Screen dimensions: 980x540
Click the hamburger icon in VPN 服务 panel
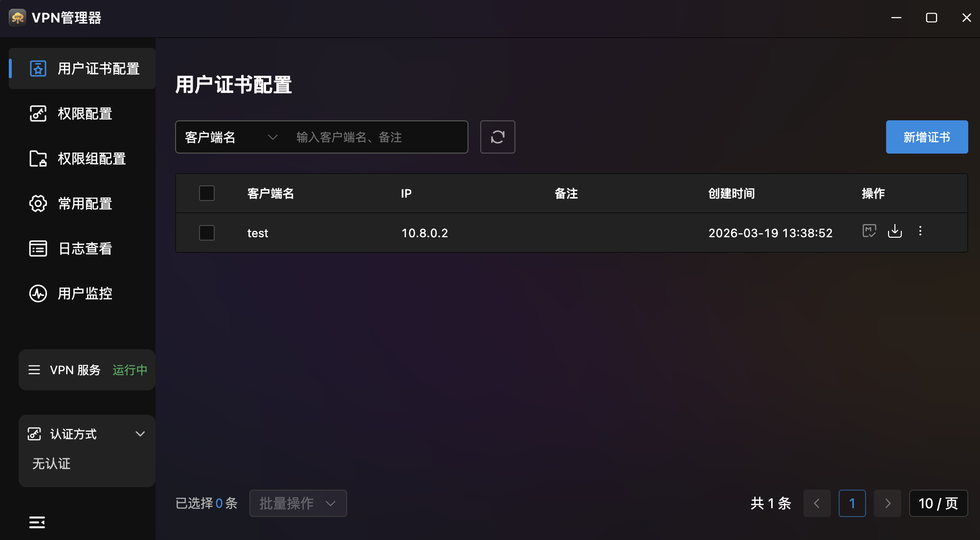(34, 370)
